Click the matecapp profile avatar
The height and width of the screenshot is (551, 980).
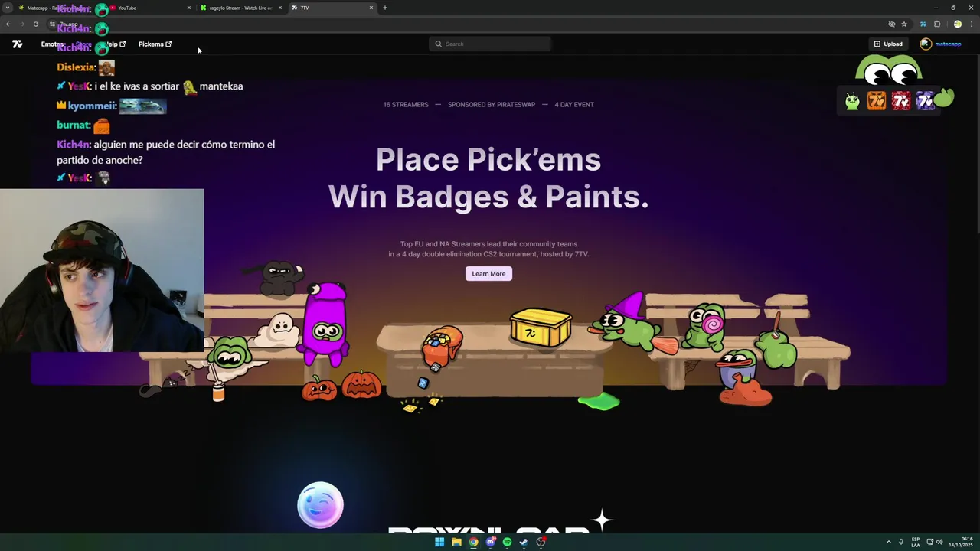pyautogui.click(x=926, y=44)
